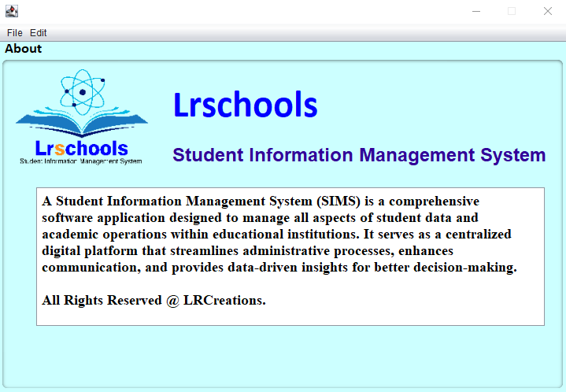
Task: Click the large blue Lrschools title
Action: (x=245, y=105)
